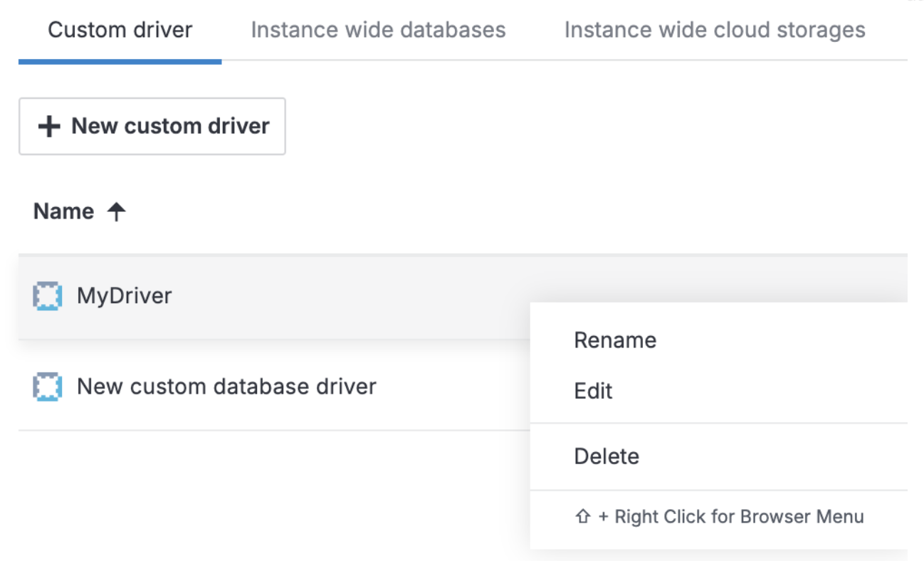The width and height of the screenshot is (924, 561).
Task: Click blank area of New custom database driver row
Action: pyautogui.click(x=456, y=387)
